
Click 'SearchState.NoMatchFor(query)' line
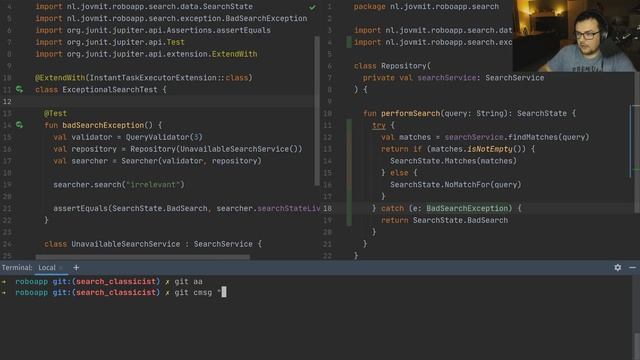456,184
